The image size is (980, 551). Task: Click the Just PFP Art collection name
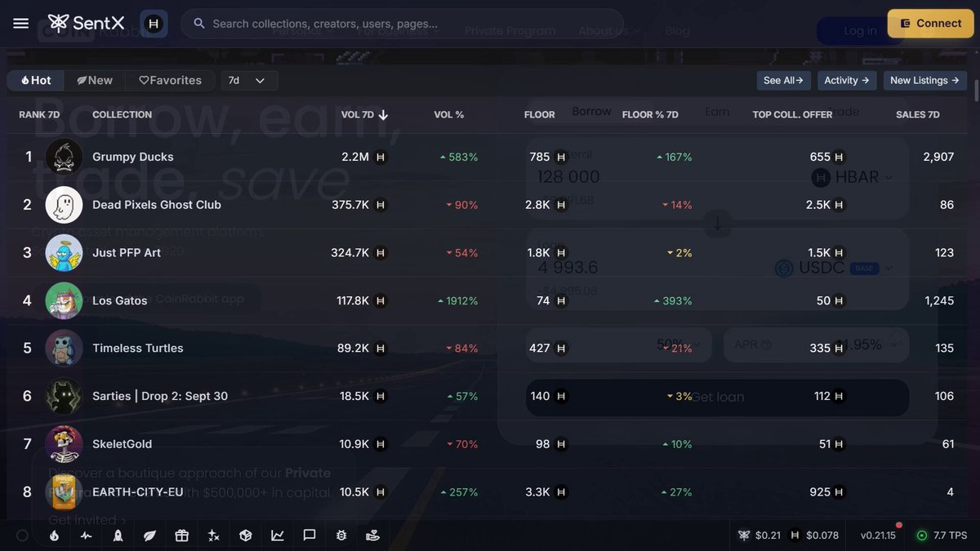click(127, 253)
